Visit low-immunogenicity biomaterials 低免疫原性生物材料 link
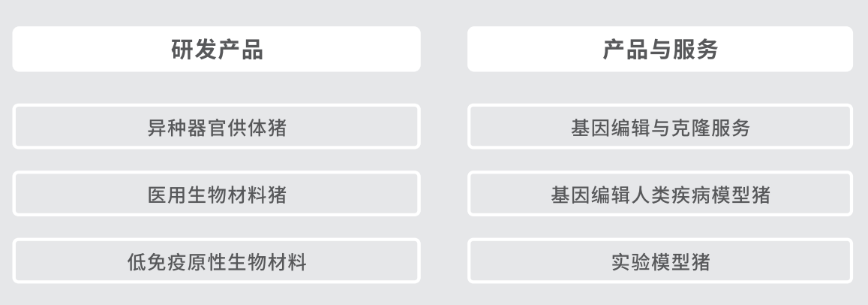The height and width of the screenshot is (305, 868). [x=217, y=261]
